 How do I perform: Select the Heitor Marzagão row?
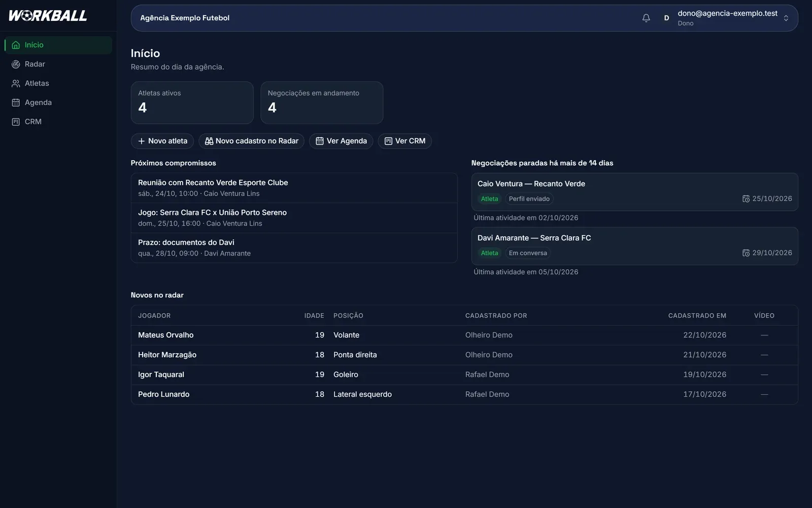point(464,355)
